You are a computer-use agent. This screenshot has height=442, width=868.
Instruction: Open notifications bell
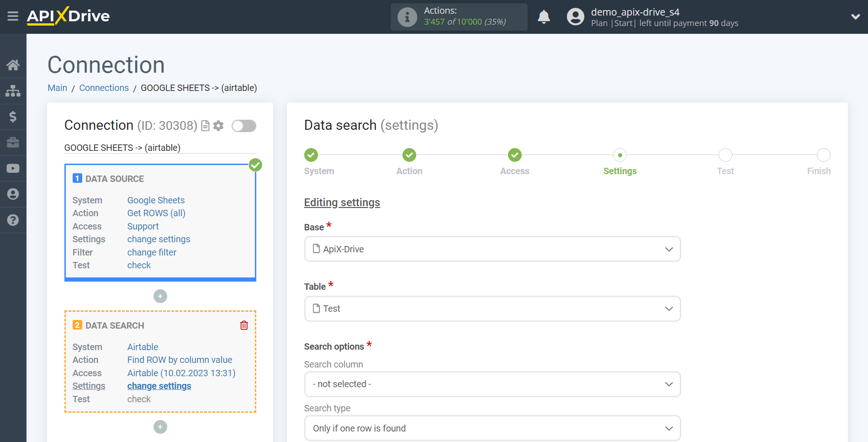click(x=544, y=17)
